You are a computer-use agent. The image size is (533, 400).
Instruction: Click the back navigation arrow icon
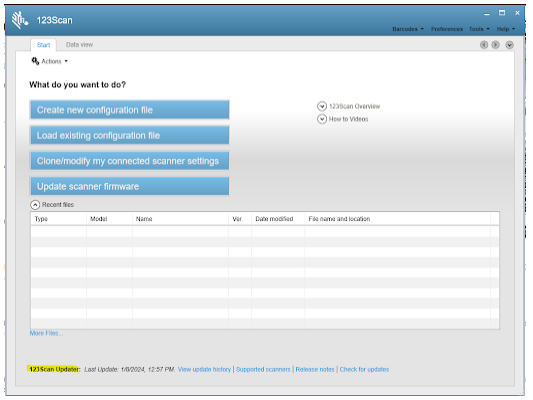coord(484,45)
